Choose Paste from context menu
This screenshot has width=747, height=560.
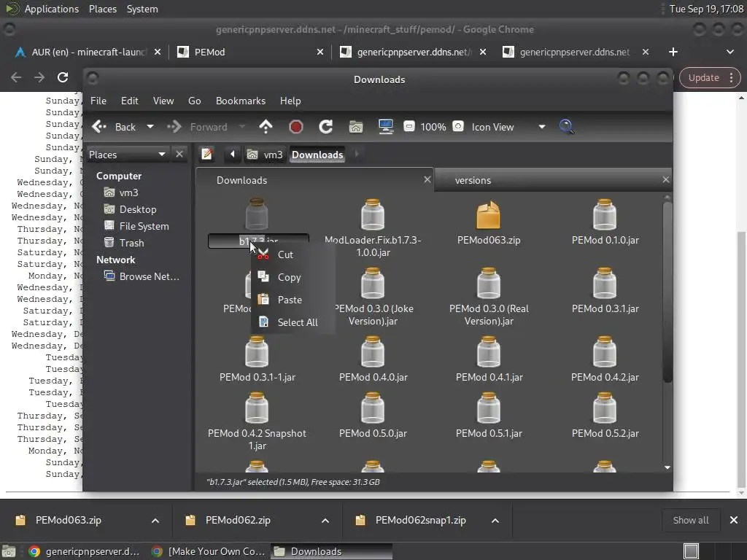293,300
